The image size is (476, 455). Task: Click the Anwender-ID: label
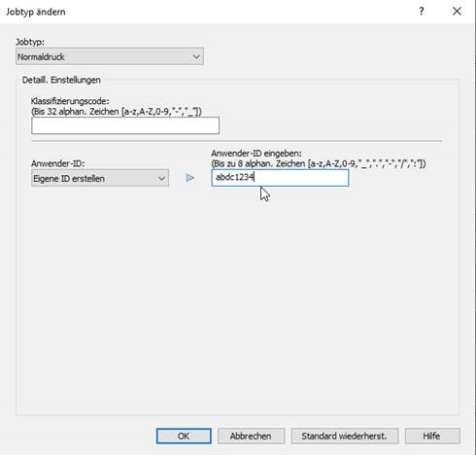pyautogui.click(x=57, y=163)
